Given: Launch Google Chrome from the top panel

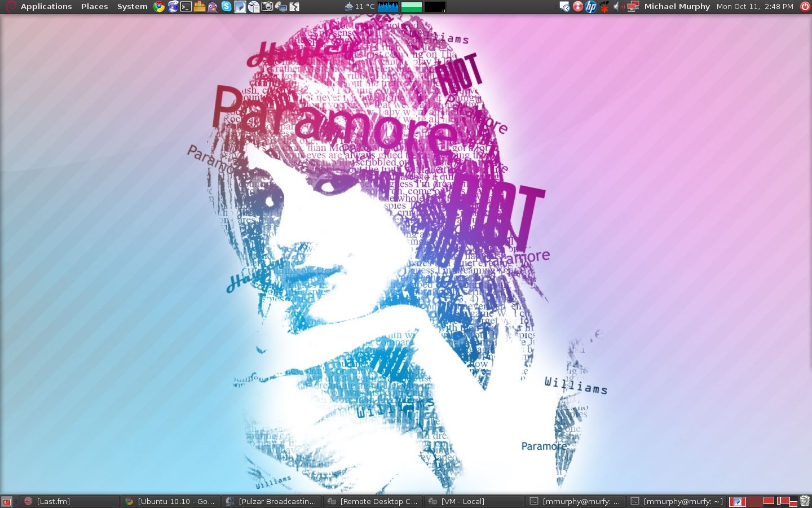Looking at the screenshot, I should [160, 7].
